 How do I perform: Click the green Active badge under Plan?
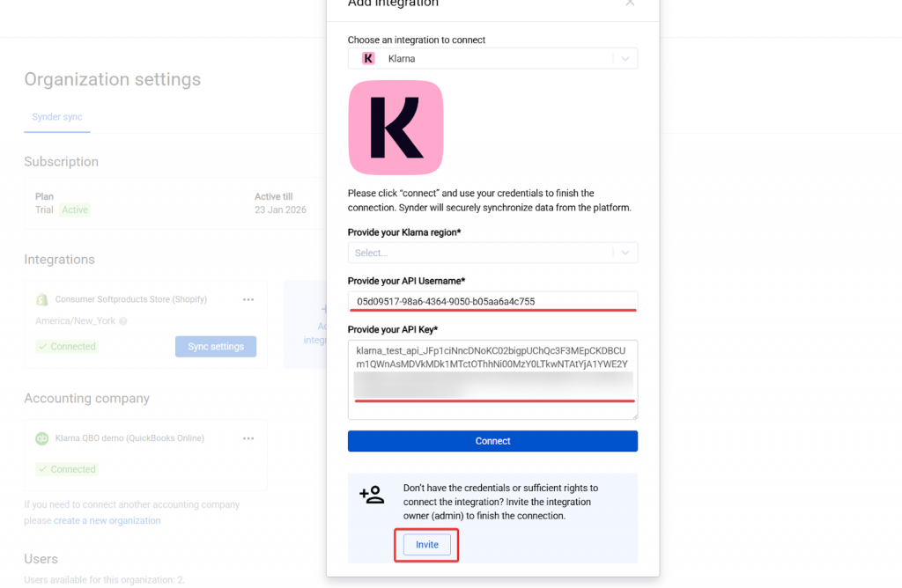75,210
